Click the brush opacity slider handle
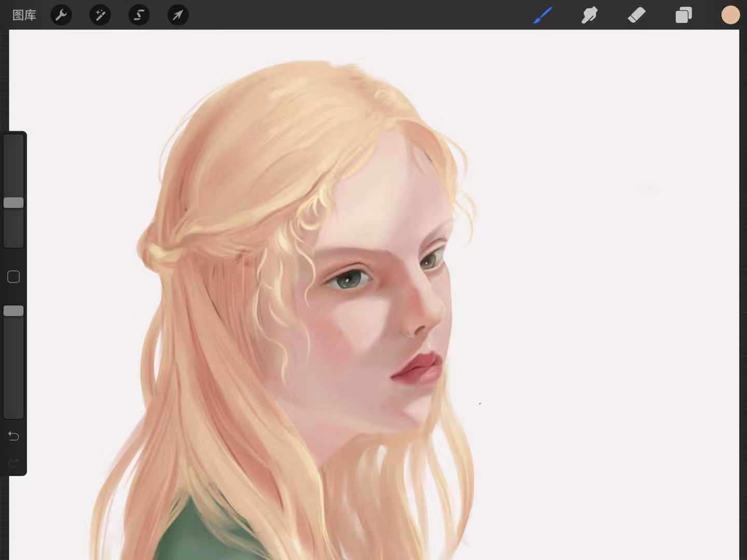Screen dimensions: 747x560 (13, 311)
